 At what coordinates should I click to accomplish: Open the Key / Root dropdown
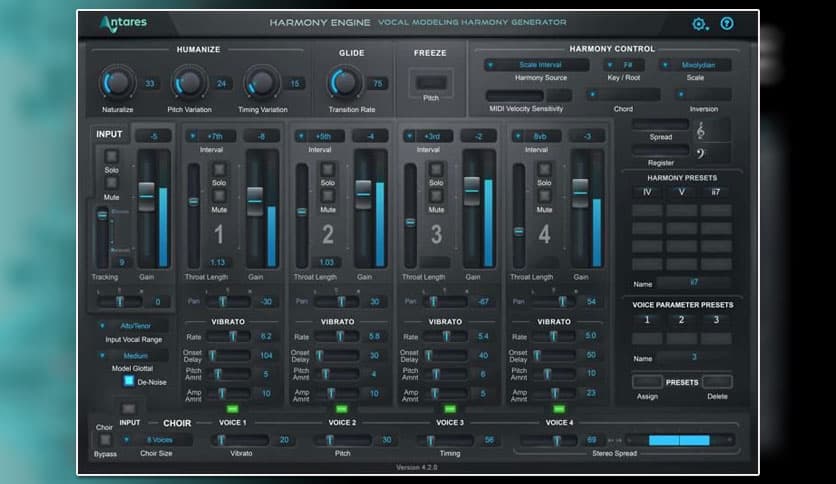pos(624,65)
